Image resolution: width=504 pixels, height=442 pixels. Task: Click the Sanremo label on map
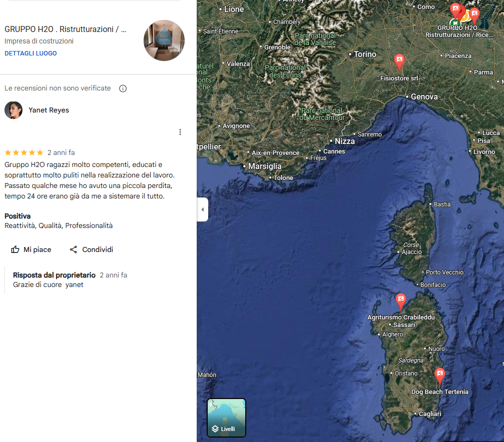pos(370,134)
